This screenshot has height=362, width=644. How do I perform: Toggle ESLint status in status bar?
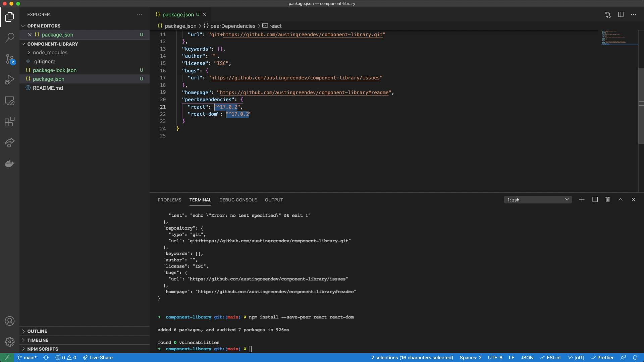pyautogui.click(x=551, y=358)
